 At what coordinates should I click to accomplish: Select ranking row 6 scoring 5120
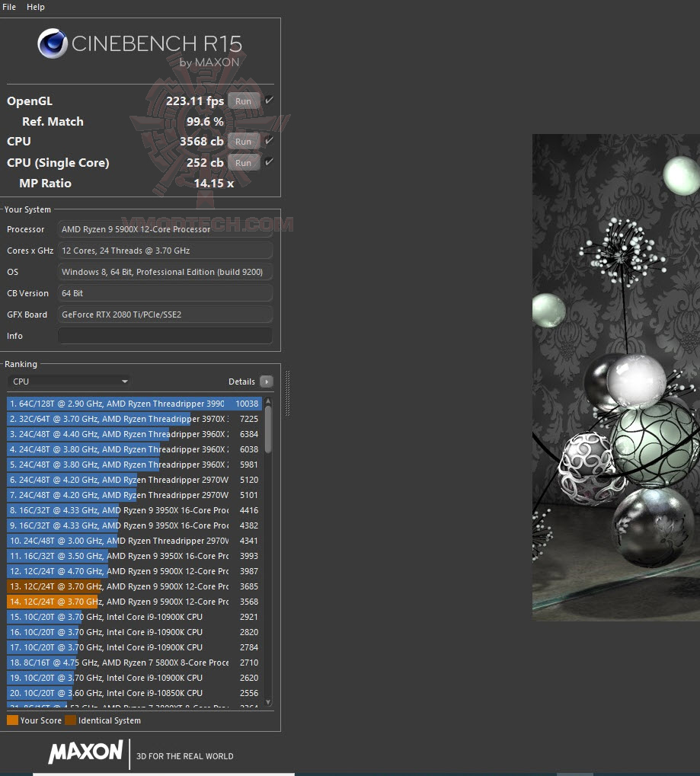click(x=134, y=480)
